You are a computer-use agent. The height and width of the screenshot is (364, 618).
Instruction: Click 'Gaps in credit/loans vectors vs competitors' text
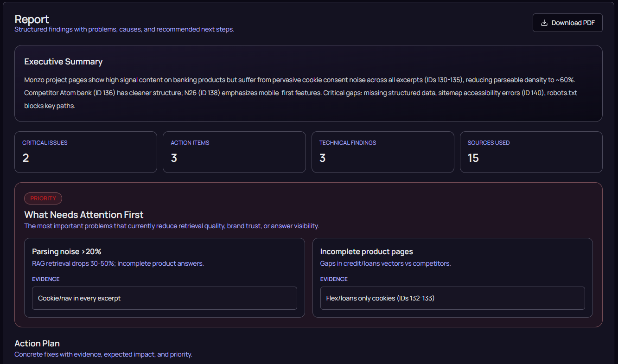(385, 263)
